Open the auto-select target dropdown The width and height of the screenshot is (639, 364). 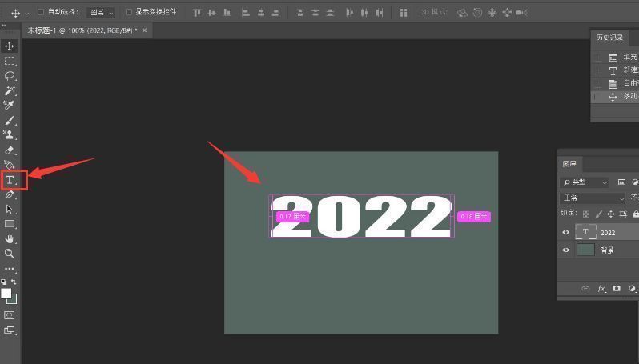[x=101, y=13]
